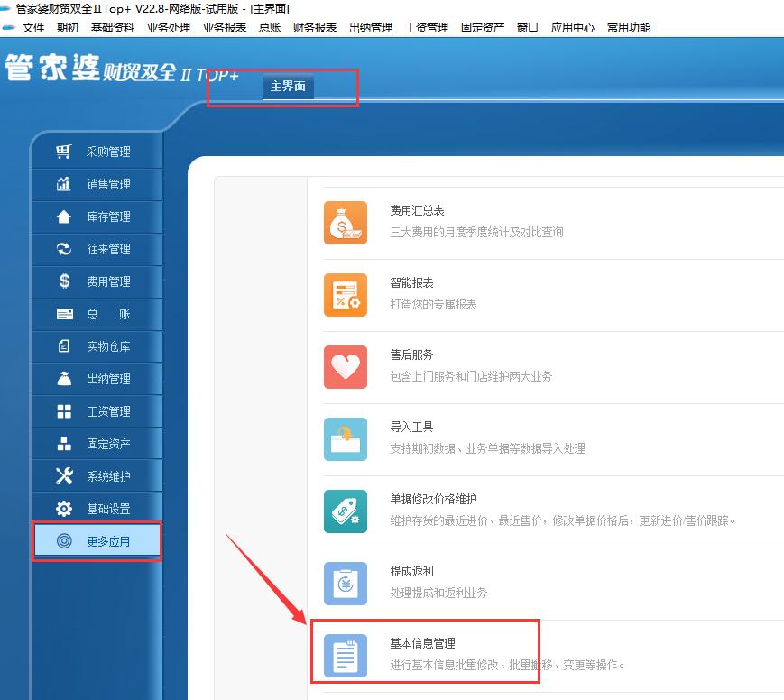Click the app icon in title bar
This screenshot has width=784, height=700.
(x=6, y=8)
